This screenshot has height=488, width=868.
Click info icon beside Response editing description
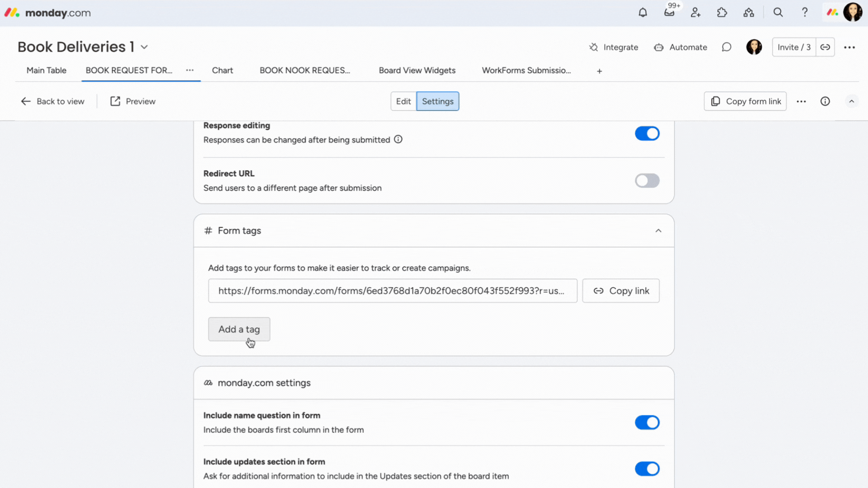[x=398, y=139]
